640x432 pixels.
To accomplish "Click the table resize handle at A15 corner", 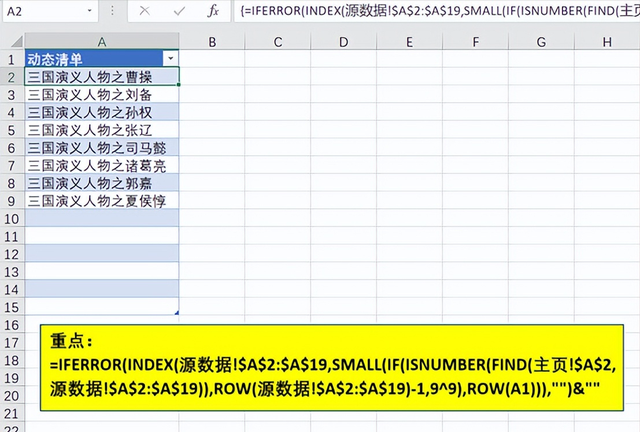I will tap(177, 313).
